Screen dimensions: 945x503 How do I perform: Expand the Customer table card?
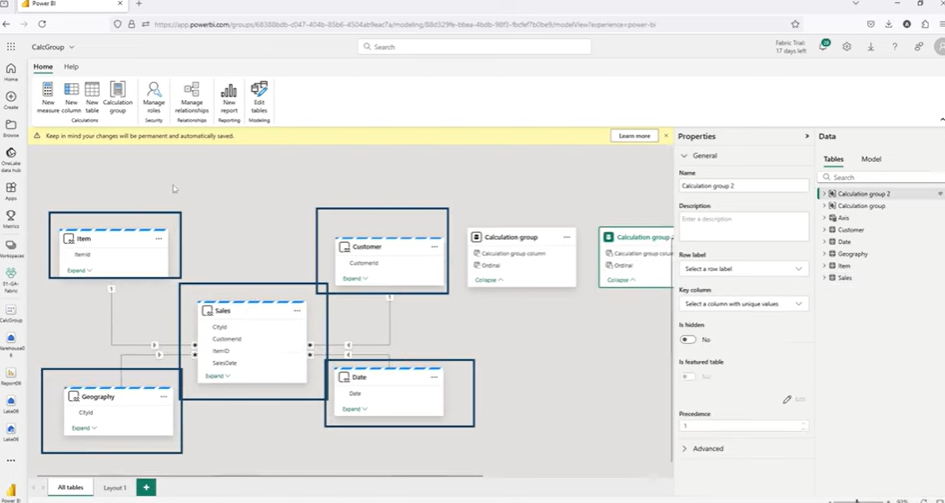coord(356,279)
